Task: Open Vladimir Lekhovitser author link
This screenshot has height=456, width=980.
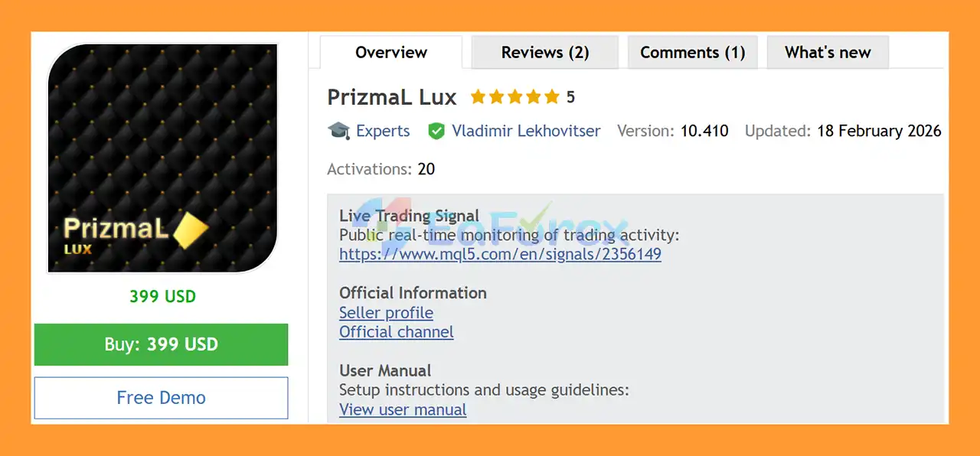Action: click(x=526, y=131)
